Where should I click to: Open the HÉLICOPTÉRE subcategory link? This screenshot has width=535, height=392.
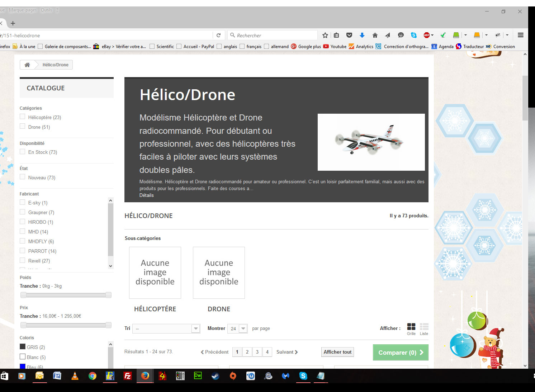pos(155,309)
